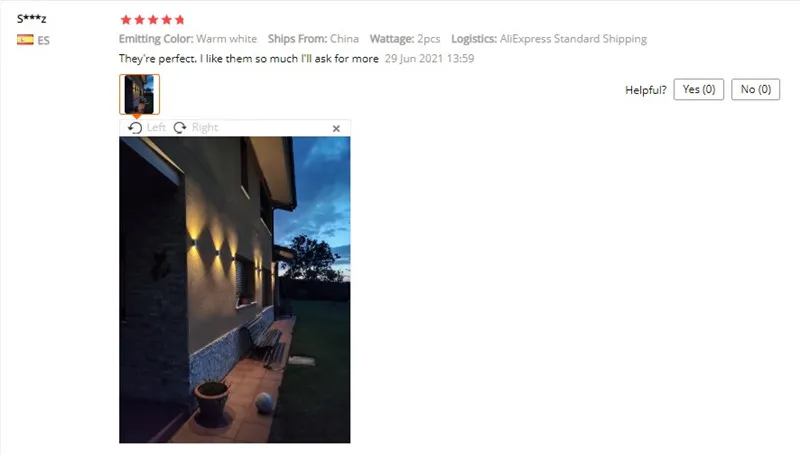The width and height of the screenshot is (800, 455).
Task: Select the small review photo thumbnail
Action: 139,94
